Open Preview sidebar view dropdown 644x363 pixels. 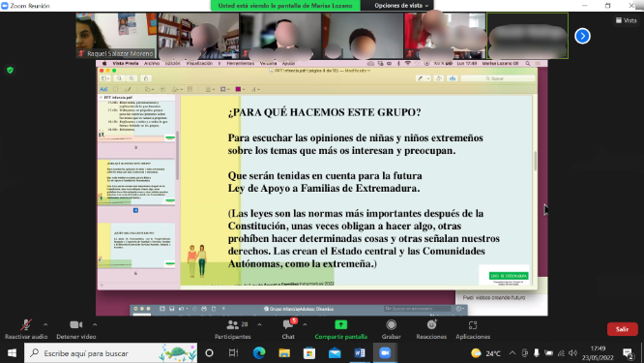pos(105,78)
